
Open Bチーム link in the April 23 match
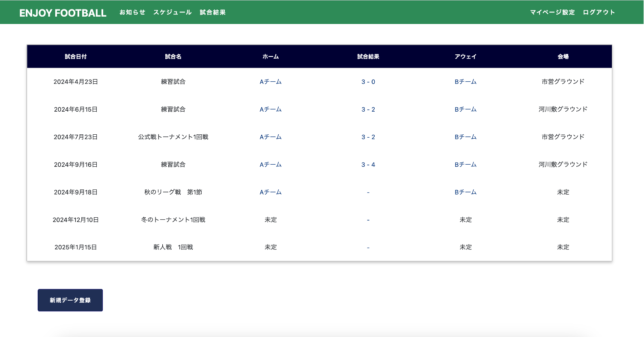coord(465,82)
